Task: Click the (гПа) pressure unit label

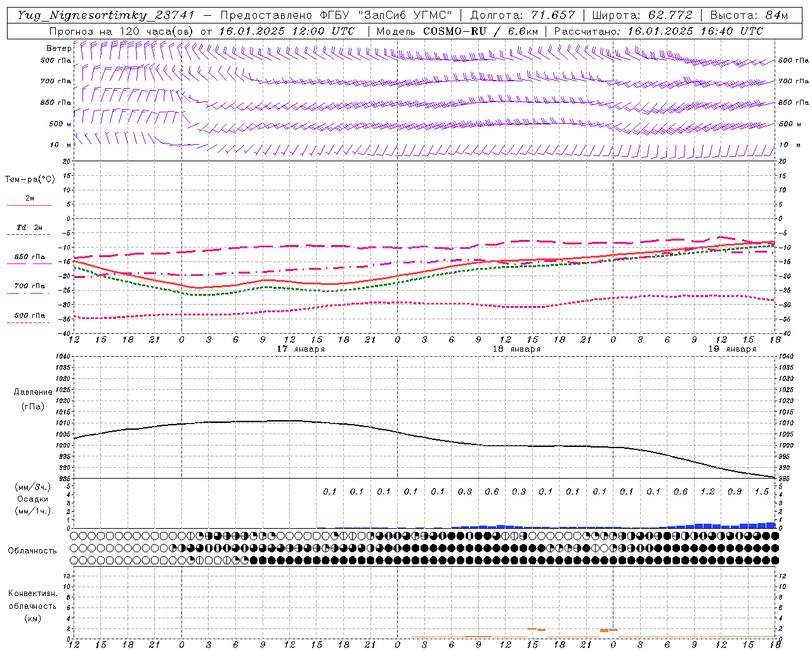Action: click(x=33, y=406)
